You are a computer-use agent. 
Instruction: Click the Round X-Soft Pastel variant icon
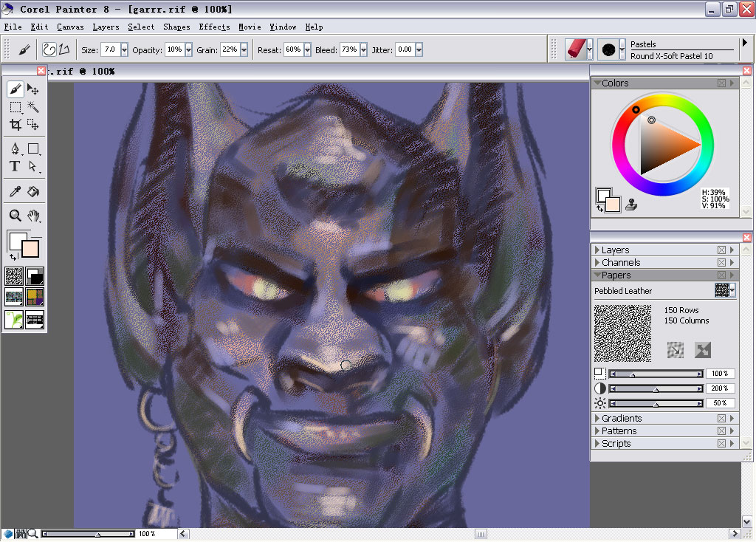click(x=608, y=49)
